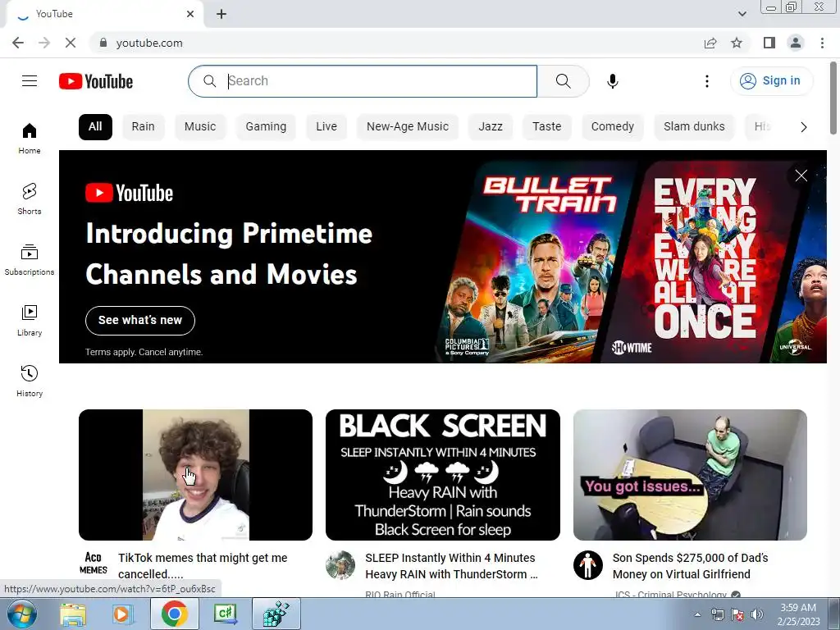The image size is (840, 630).
Task: Click the magnifier search button
Action: click(563, 81)
